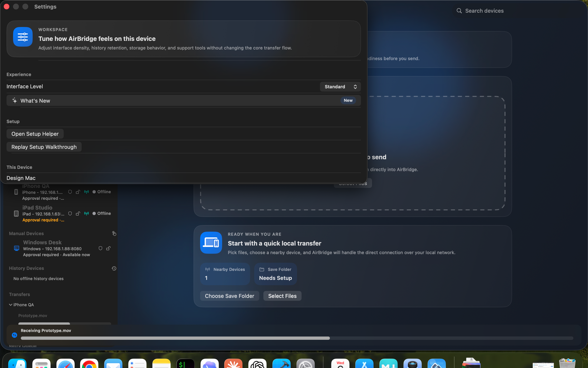
Task: Open Finder from the dock
Action: [17, 363]
